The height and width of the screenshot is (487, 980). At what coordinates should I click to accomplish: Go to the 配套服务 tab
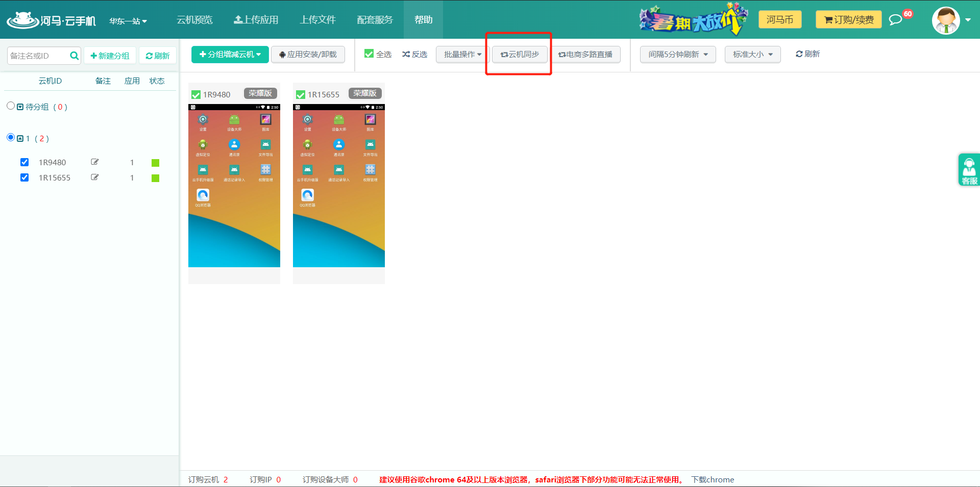pyautogui.click(x=375, y=20)
